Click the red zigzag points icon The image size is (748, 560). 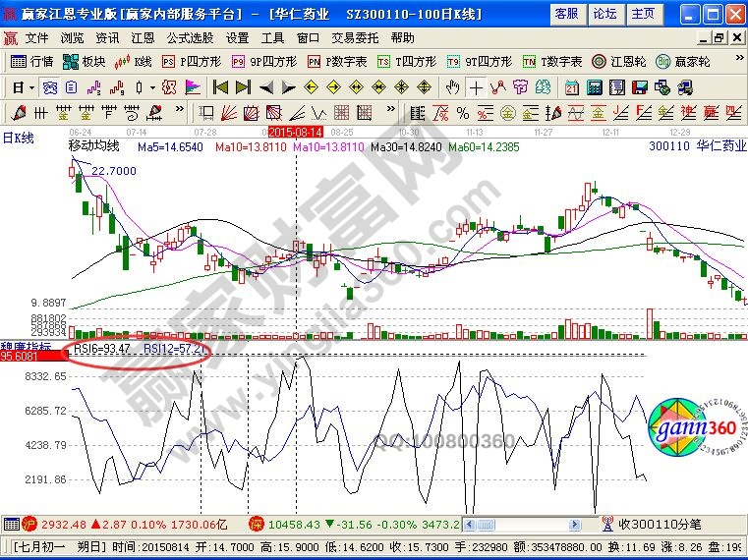tap(498, 87)
